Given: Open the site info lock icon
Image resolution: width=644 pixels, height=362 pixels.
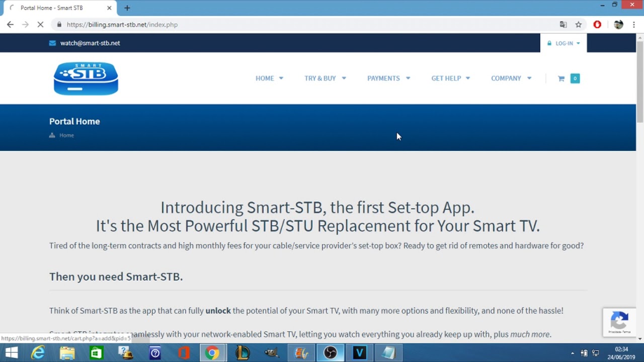Looking at the screenshot, I should (x=59, y=24).
